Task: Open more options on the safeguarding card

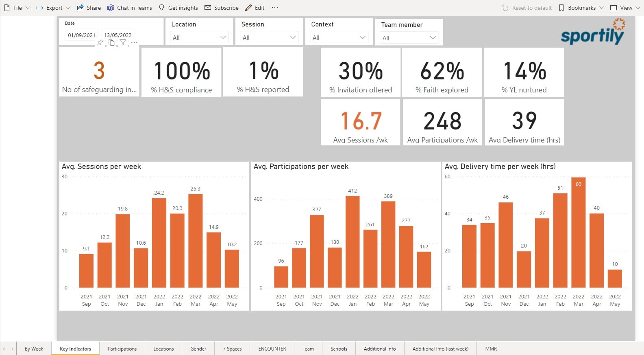Action: pos(134,43)
